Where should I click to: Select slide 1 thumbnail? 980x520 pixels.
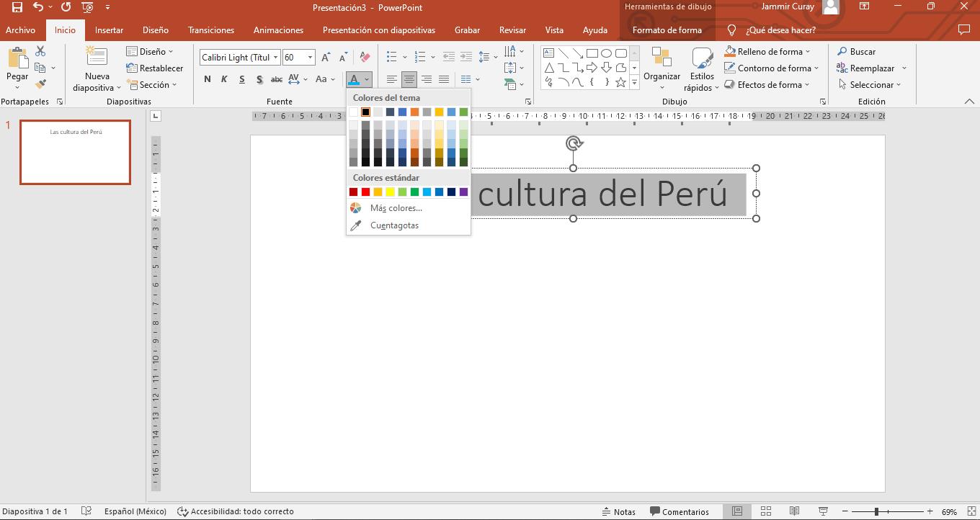click(75, 152)
